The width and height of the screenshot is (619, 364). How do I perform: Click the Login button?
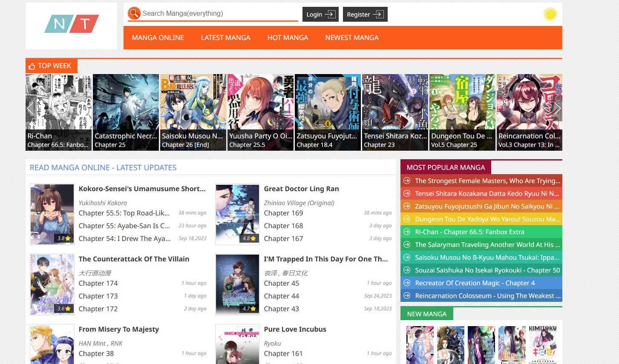point(320,14)
